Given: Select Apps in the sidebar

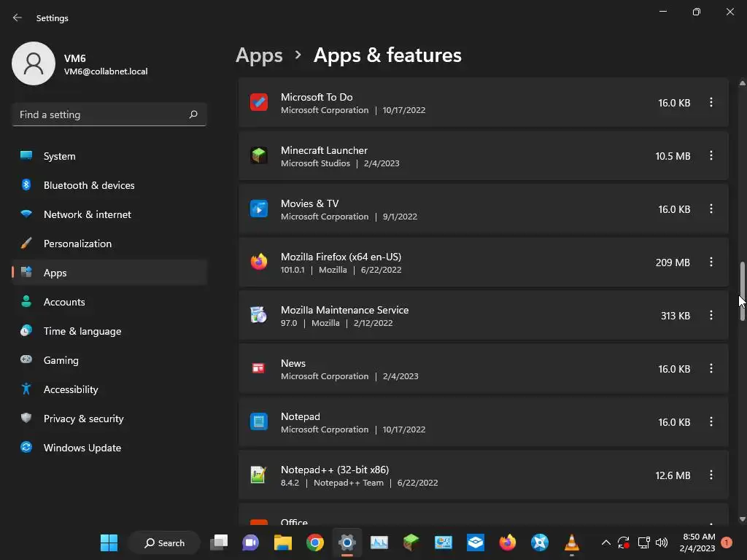Looking at the screenshot, I should (x=109, y=273).
